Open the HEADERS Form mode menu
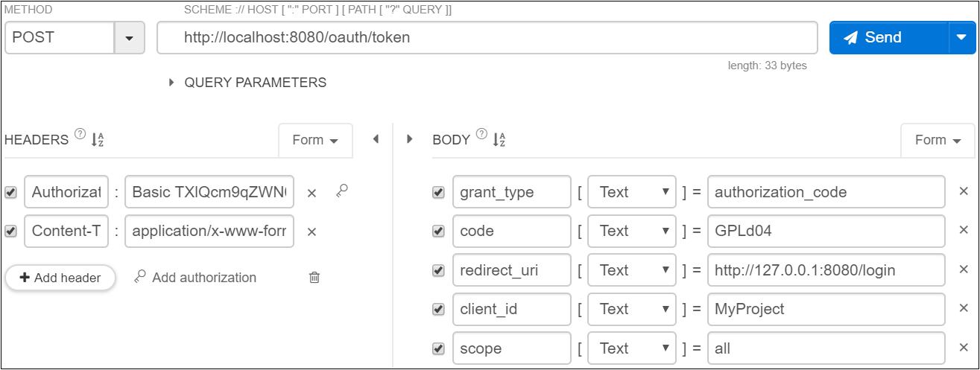This screenshot has height=370, width=980. pyautogui.click(x=315, y=140)
